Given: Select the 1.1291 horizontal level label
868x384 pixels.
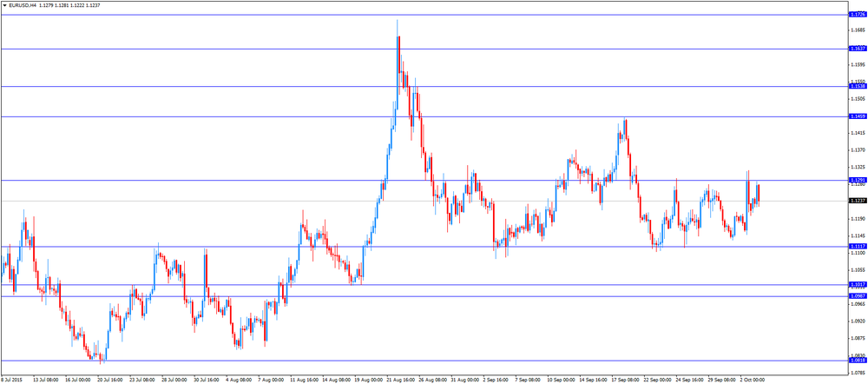Looking at the screenshot, I should tap(857, 180).
